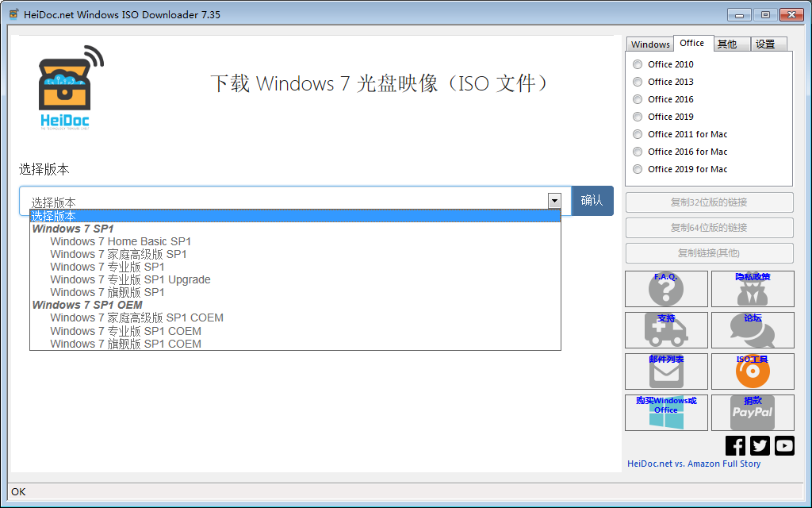The image size is (812, 508).
Task: Select the Office 2010 radio button
Action: (638, 64)
